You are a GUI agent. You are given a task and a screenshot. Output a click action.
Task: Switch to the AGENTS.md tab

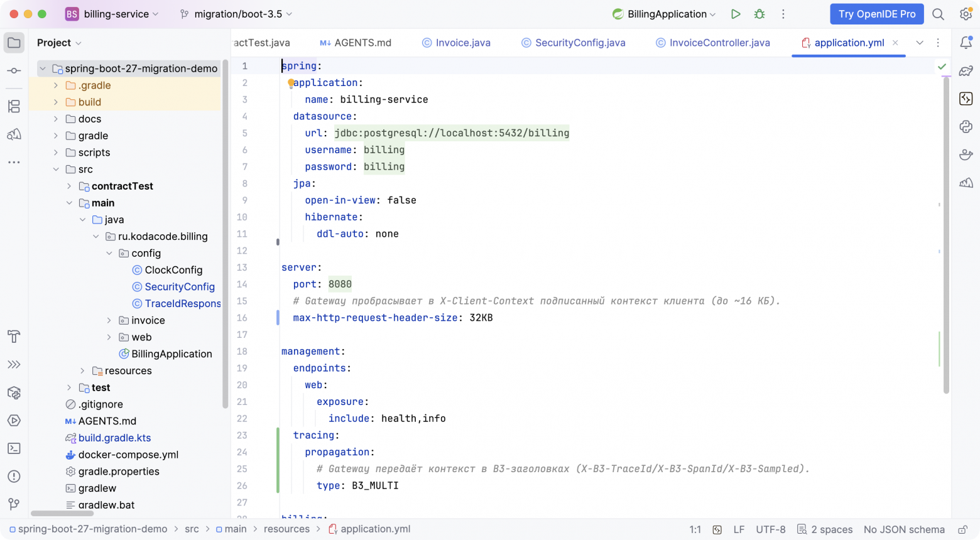(x=356, y=43)
